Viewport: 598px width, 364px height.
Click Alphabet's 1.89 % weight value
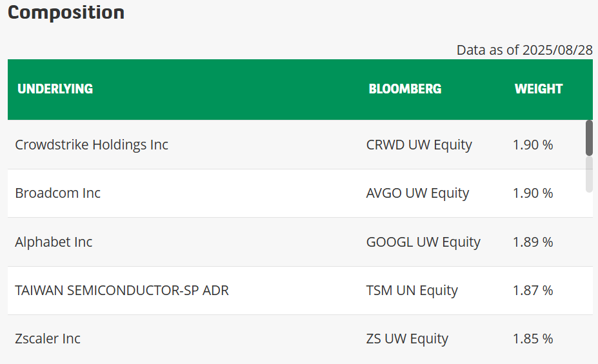533,242
